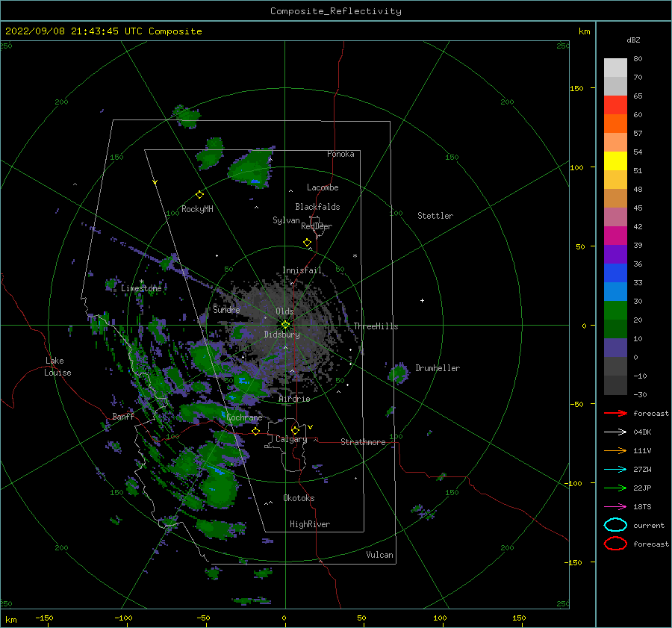672x628 pixels.
Task: Click the current legend text
Action: pyautogui.click(x=649, y=526)
